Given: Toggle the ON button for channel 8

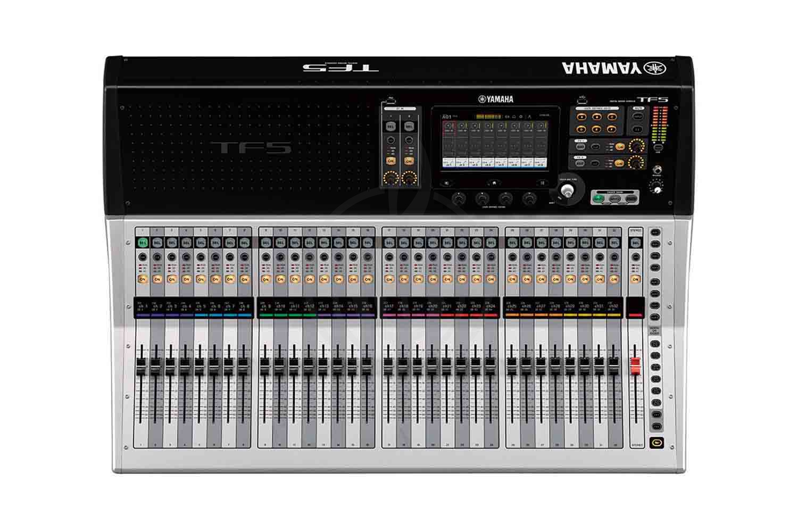Looking at the screenshot, I should coord(244,279).
